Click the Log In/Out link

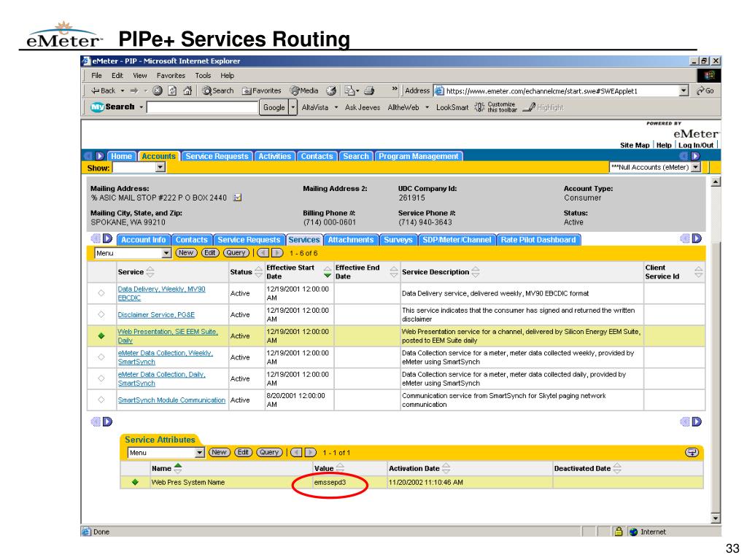click(x=696, y=145)
